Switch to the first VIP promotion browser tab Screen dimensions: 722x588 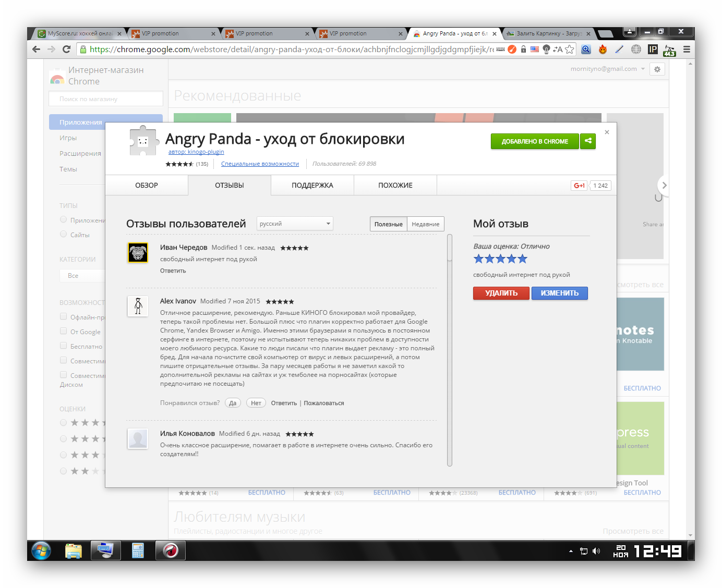click(173, 33)
